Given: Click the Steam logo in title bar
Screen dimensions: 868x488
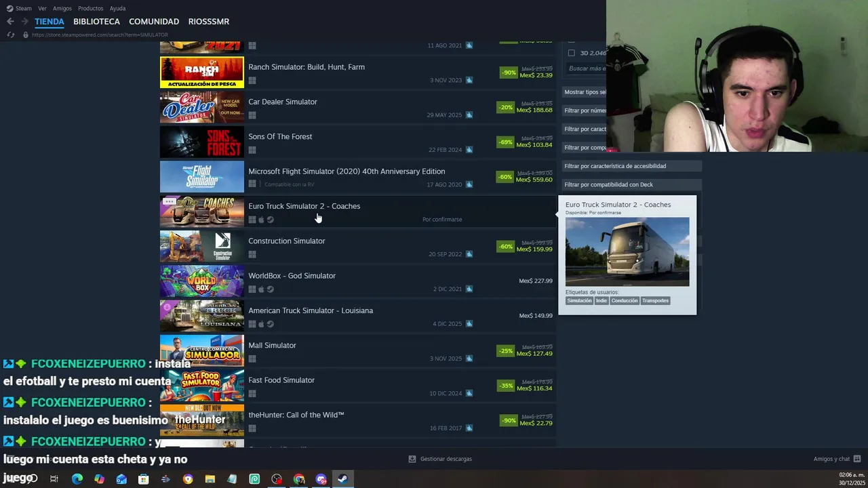Looking at the screenshot, I should click(9, 8).
